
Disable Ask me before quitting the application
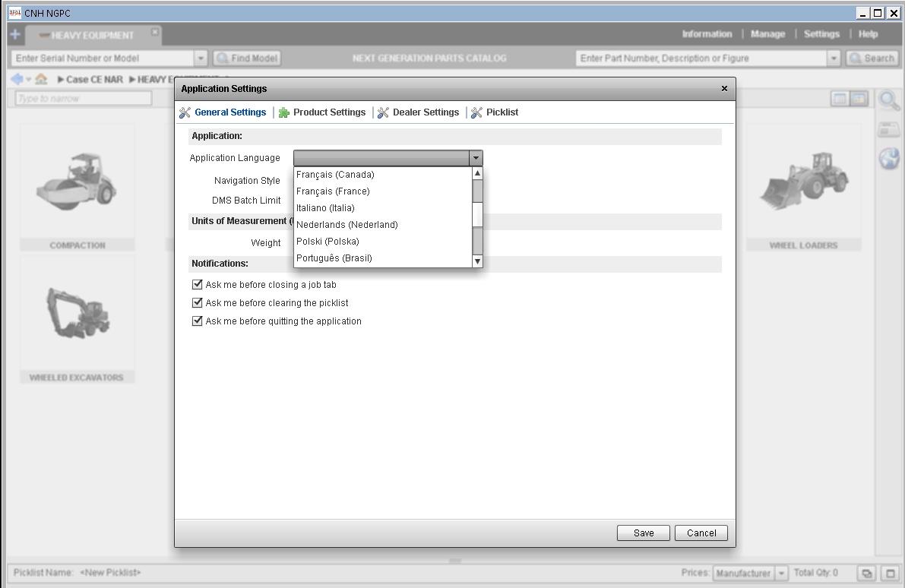(x=198, y=321)
